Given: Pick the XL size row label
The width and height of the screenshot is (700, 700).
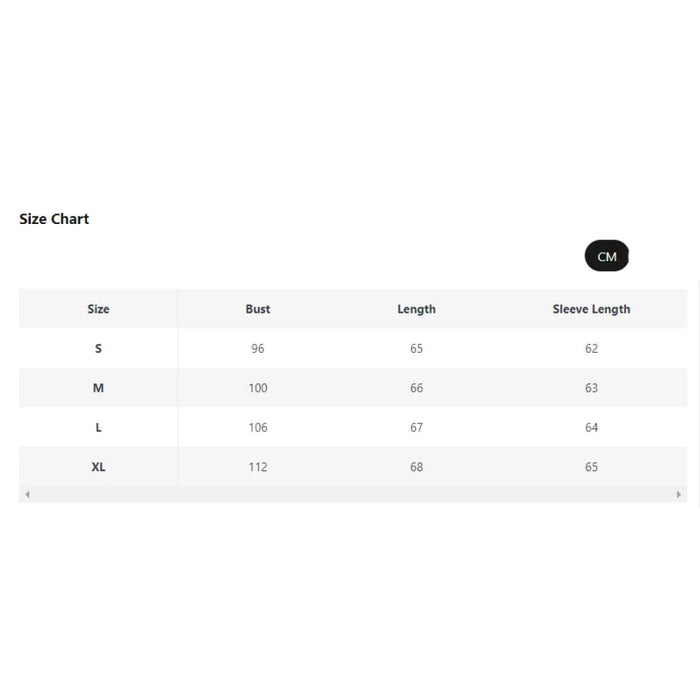Looking at the screenshot, I should (x=98, y=467).
